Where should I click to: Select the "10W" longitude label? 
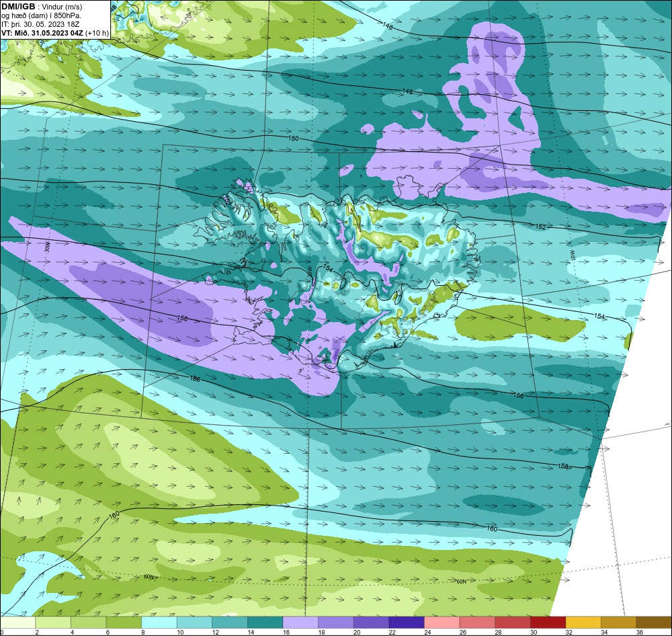(x=572, y=255)
